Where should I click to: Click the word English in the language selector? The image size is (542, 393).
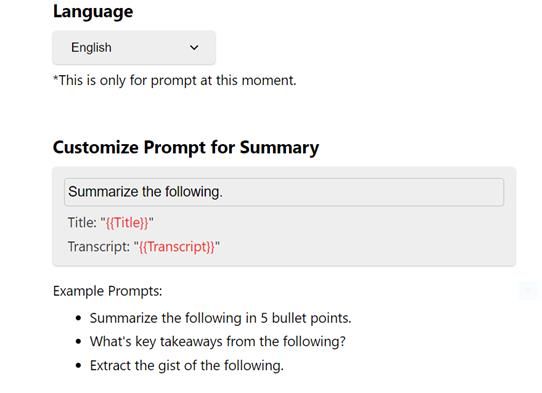pyautogui.click(x=91, y=47)
